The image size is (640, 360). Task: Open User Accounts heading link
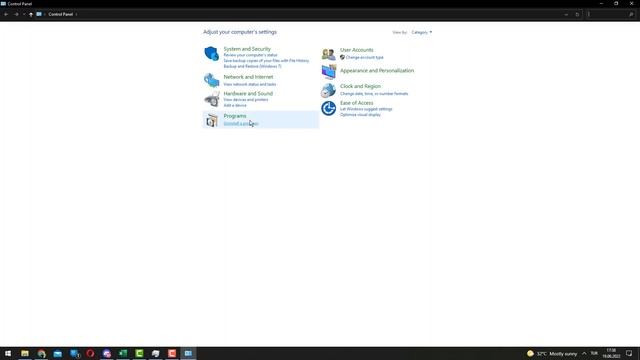(x=357, y=50)
